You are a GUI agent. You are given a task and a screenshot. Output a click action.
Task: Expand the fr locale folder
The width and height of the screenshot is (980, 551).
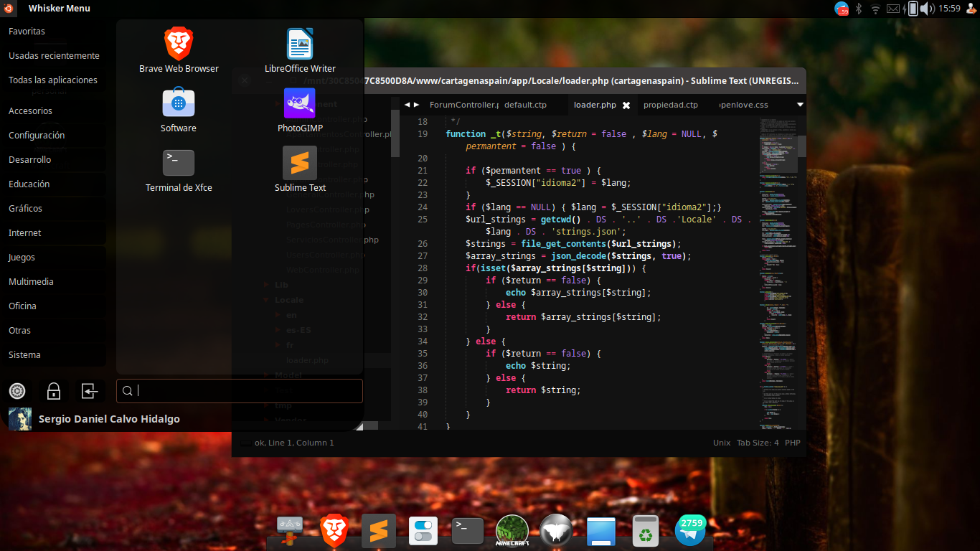tap(289, 345)
